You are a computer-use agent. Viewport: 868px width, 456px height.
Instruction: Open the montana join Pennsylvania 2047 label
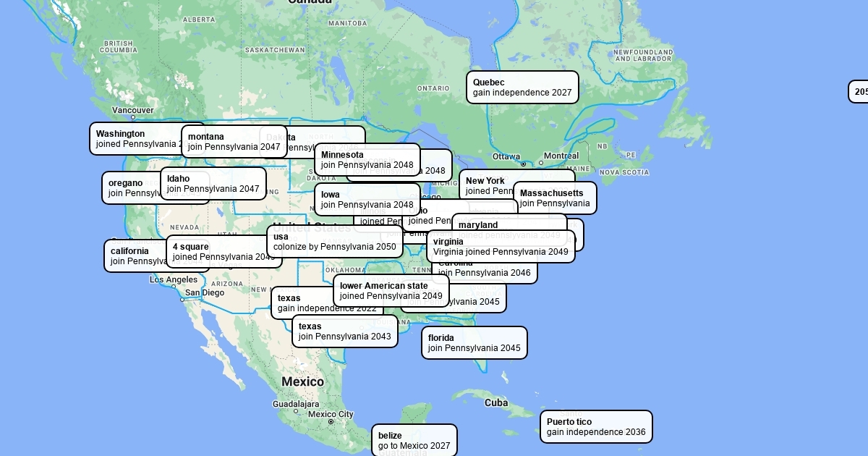[233, 142]
